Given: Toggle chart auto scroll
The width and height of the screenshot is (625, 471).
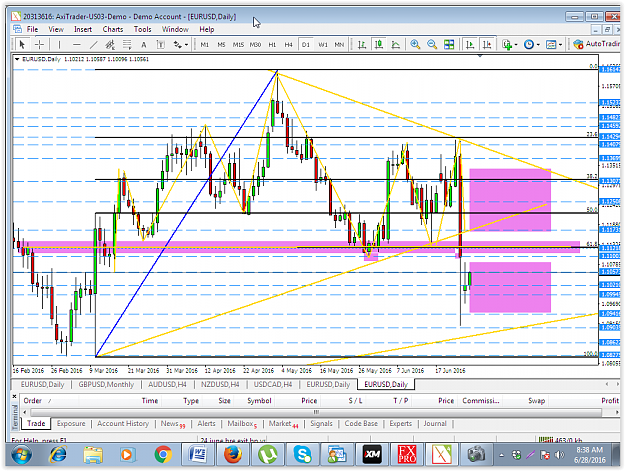Looking at the screenshot, I should click(470, 44).
